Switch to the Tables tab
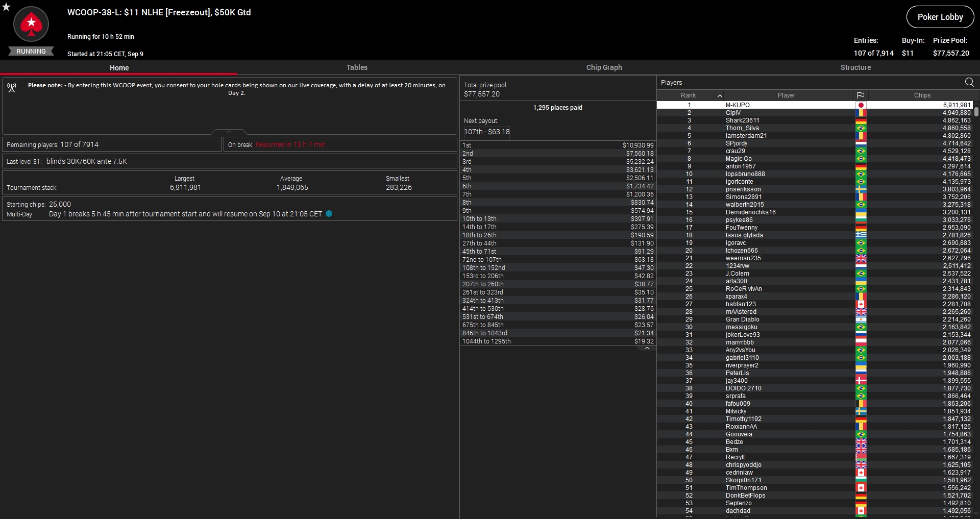Viewport: 980px width, 519px height. [x=357, y=67]
